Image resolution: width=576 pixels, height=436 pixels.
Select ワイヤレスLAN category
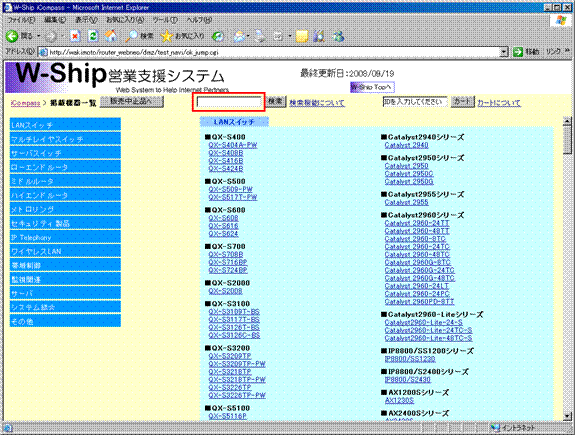click(x=65, y=251)
